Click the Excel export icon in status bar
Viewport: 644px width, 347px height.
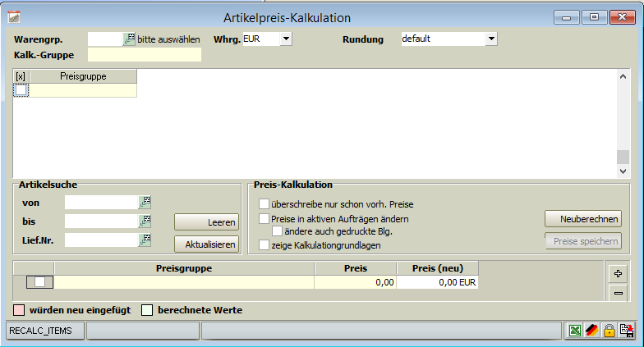(x=576, y=330)
